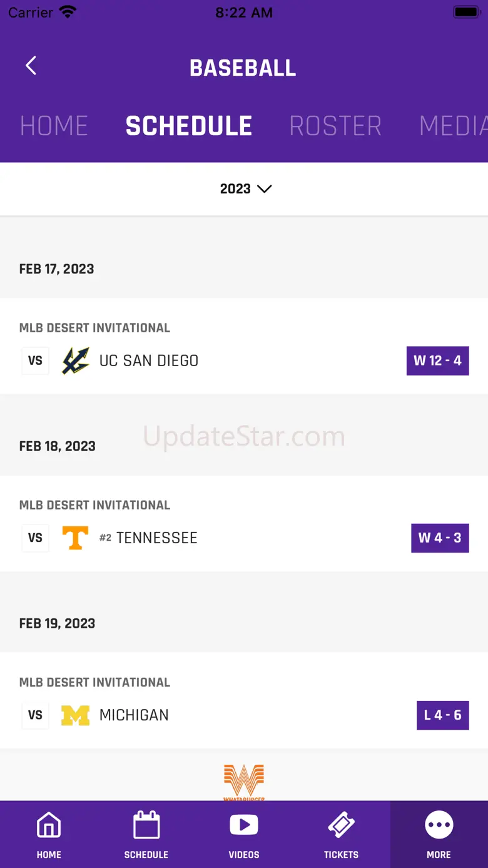This screenshot has width=488, height=868.
Task: Select the top Schedule tab
Action: click(x=189, y=126)
